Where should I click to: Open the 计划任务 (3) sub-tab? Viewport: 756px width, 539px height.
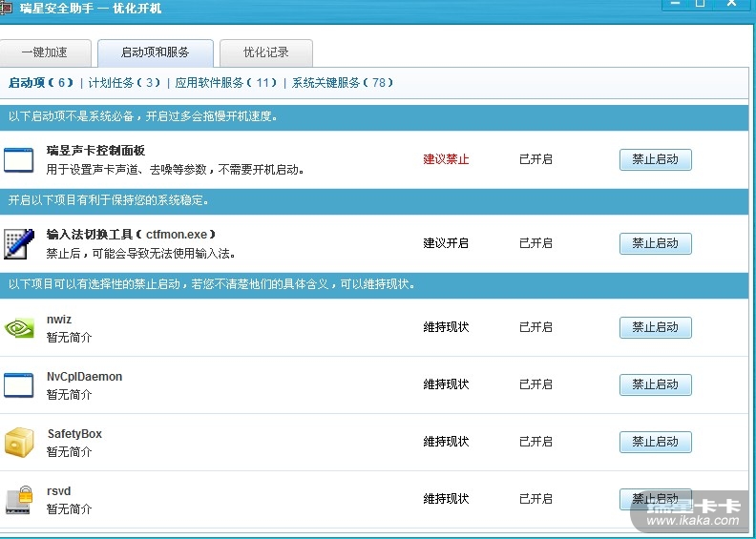(x=124, y=83)
